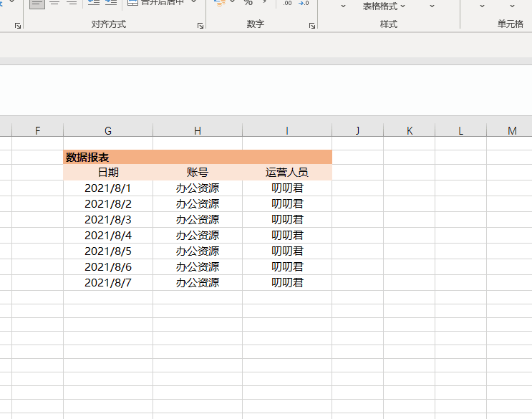This screenshot has height=419, width=532.
Task: Click 叨叨君 in the 2021/8/2 row
Action: click(287, 204)
